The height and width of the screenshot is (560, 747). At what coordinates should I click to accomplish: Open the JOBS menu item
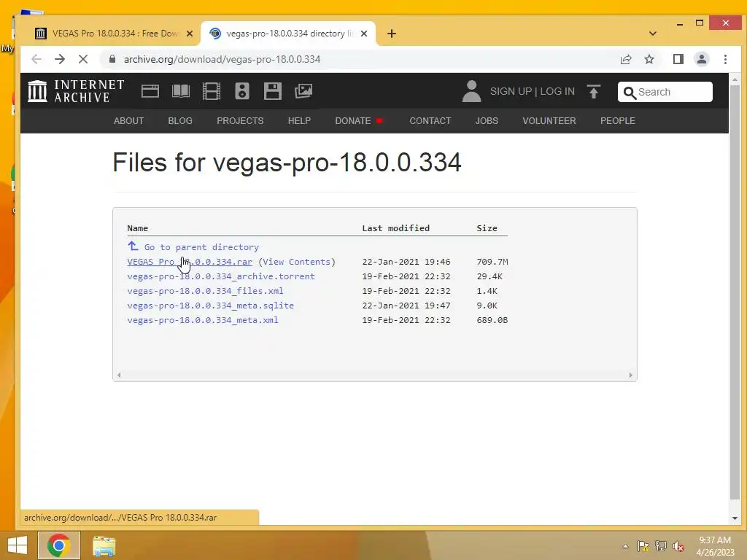487,121
